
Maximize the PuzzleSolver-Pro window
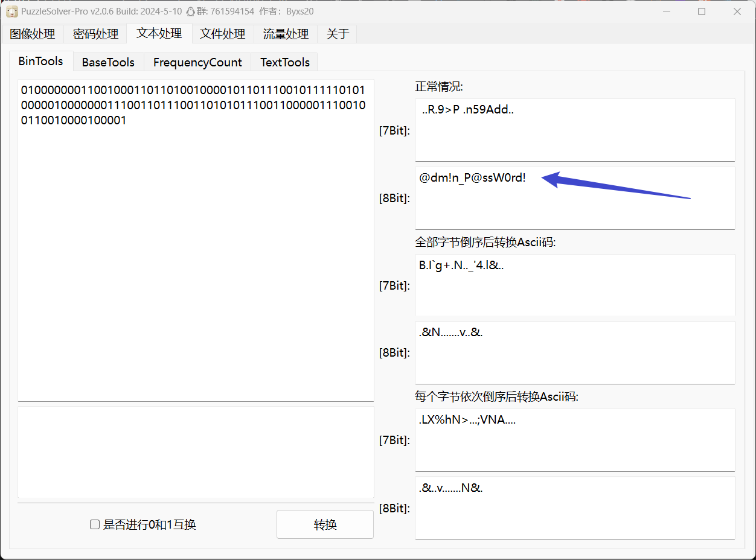click(702, 11)
